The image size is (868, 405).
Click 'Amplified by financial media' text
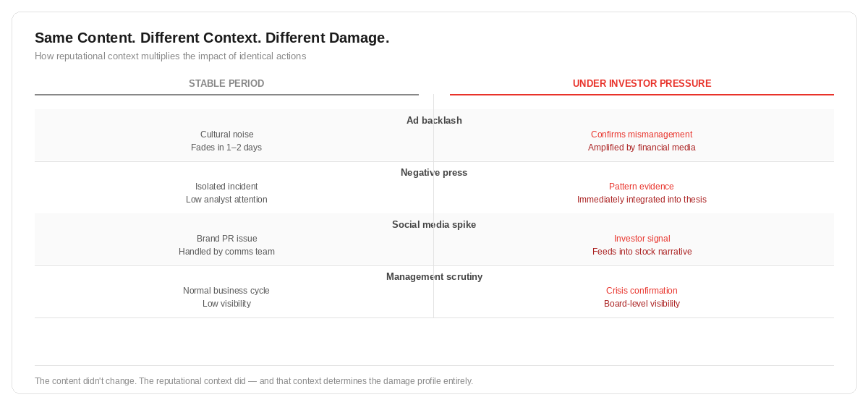click(x=642, y=148)
